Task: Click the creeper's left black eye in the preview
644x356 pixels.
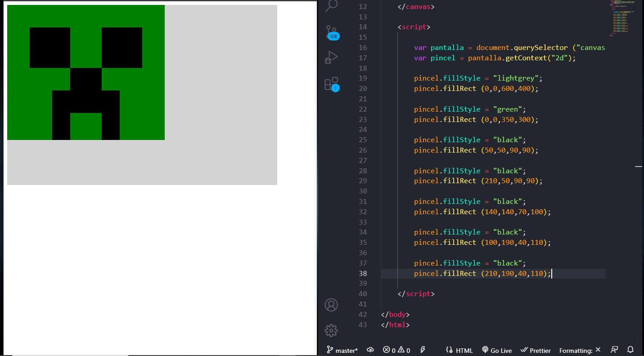Action: point(50,48)
